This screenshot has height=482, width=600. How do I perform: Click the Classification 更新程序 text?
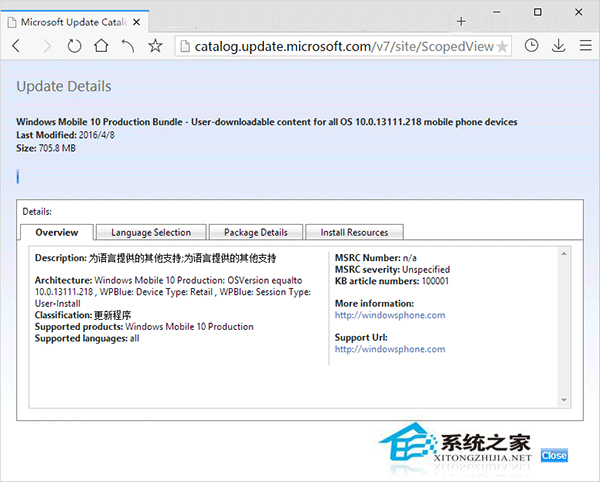[x=83, y=315]
